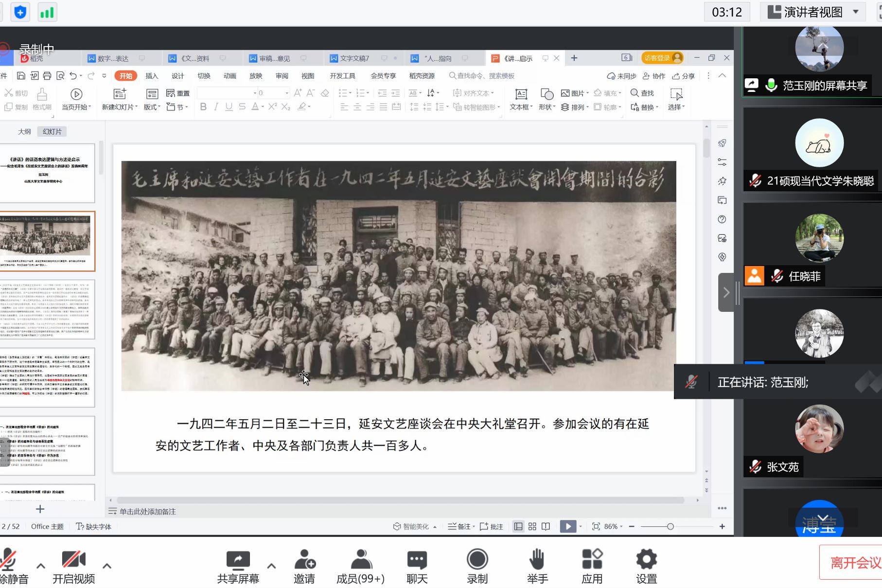The image size is (882, 588).
Task: Click the Find (查找) tool in ribbon
Action: (642, 93)
